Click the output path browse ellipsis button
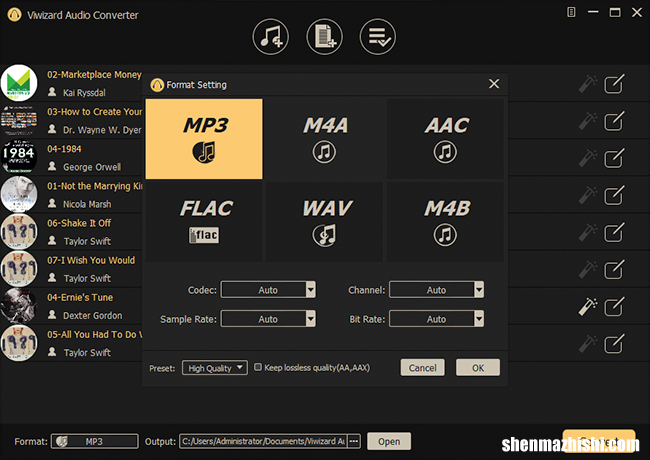650x460 pixels. click(354, 441)
